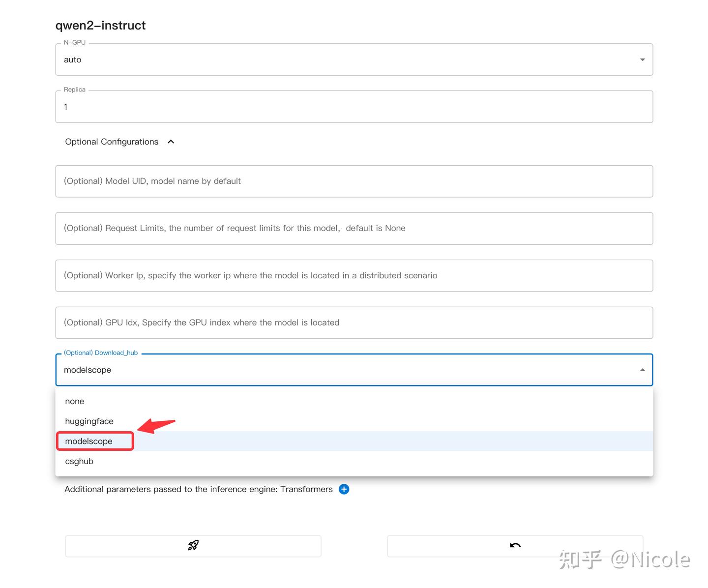
Task: Select csghub as the download hub
Action: tap(79, 461)
